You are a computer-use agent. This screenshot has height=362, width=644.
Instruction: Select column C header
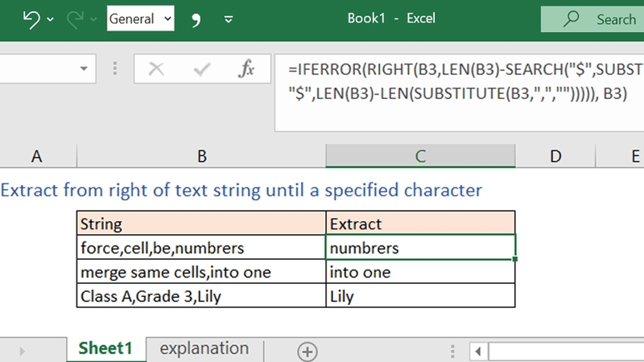[420, 156]
